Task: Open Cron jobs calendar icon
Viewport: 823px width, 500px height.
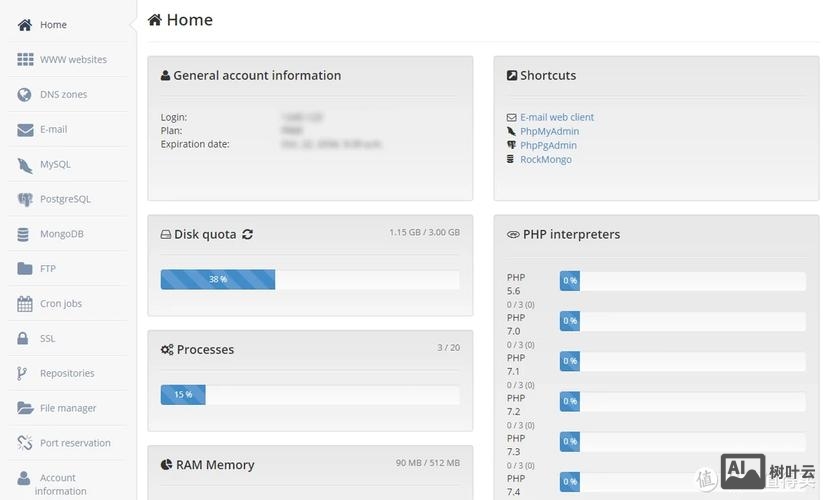Action: 25,304
